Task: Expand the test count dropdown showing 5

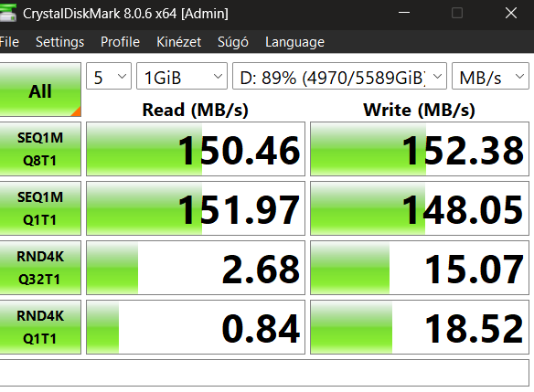Action: (109, 76)
